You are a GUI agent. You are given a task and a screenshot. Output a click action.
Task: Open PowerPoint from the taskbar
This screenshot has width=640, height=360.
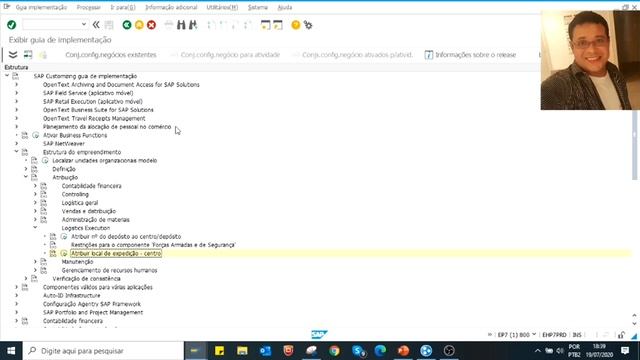[x=403, y=351]
